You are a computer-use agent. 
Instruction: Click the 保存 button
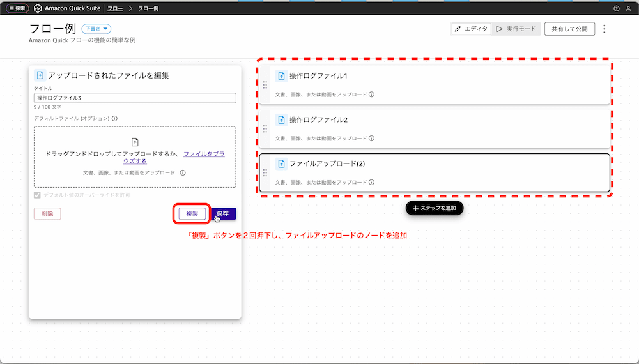(223, 214)
